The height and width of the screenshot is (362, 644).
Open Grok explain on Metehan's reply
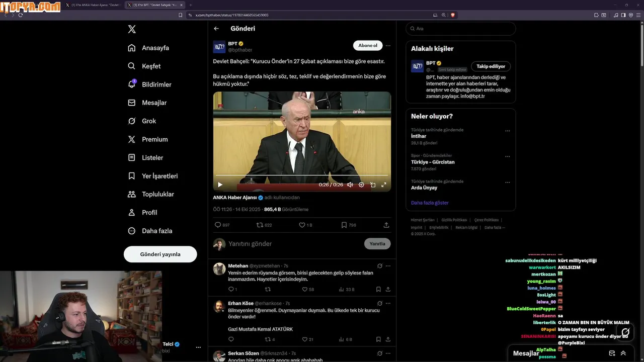pyautogui.click(x=380, y=266)
